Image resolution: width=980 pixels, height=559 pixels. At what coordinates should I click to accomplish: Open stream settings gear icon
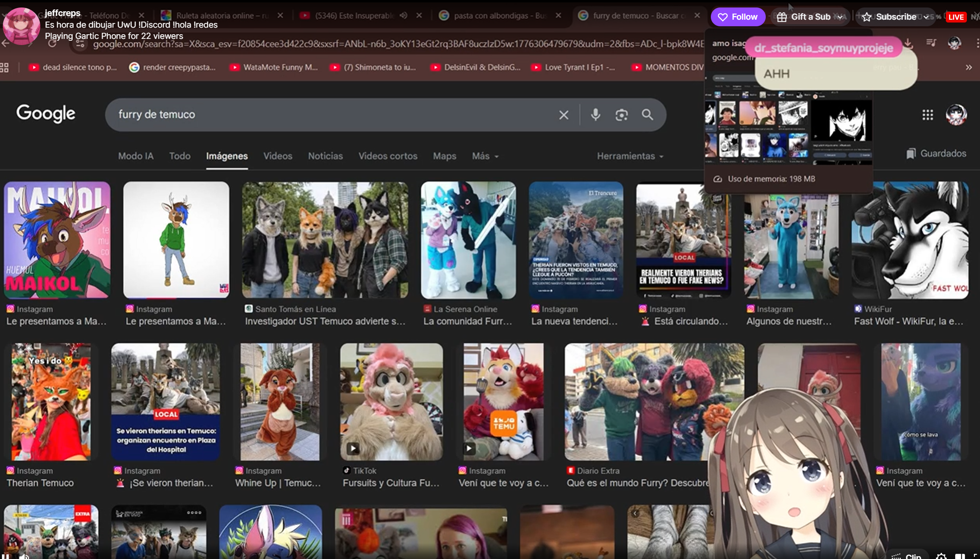click(x=941, y=556)
